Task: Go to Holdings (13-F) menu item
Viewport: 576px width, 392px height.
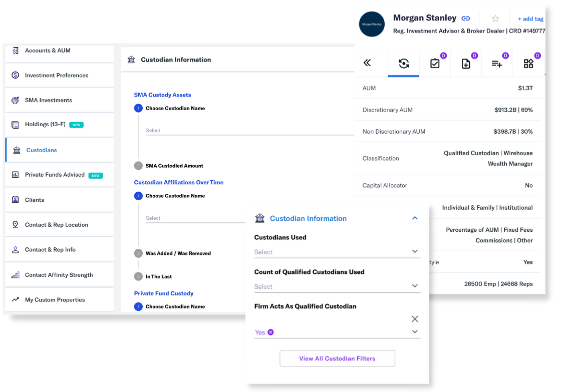Action: point(60,125)
